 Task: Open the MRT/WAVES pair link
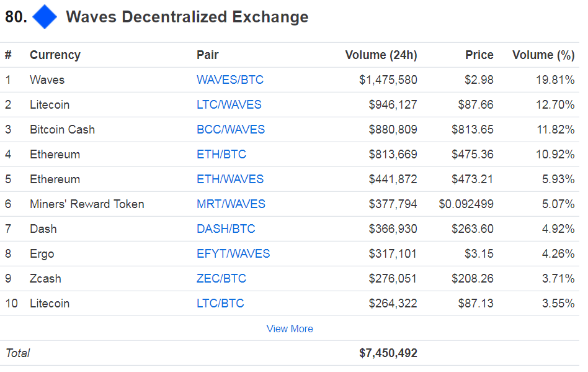click(x=231, y=204)
